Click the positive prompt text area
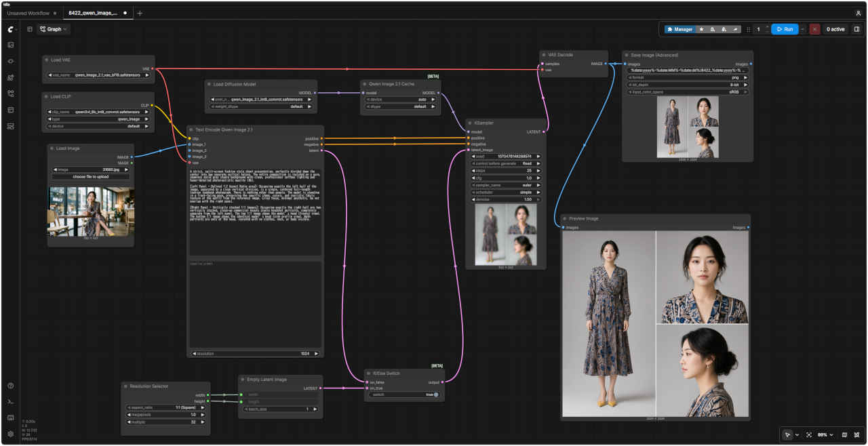 (x=256, y=211)
